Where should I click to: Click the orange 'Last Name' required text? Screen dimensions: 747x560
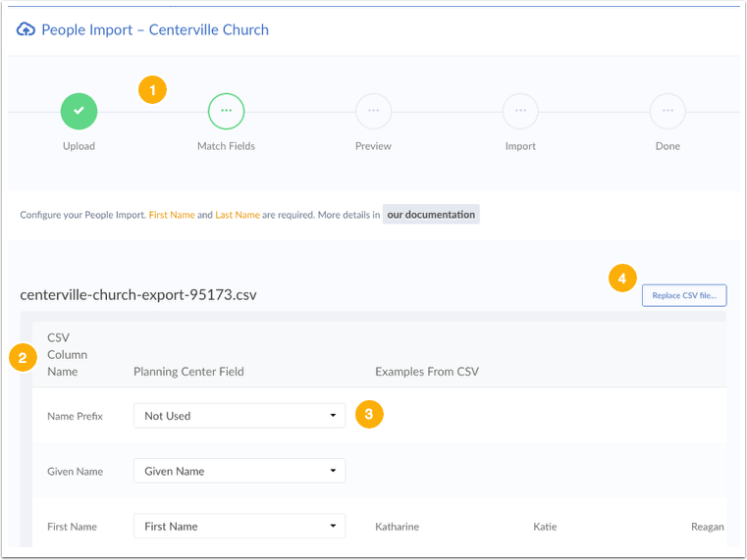[x=238, y=215]
